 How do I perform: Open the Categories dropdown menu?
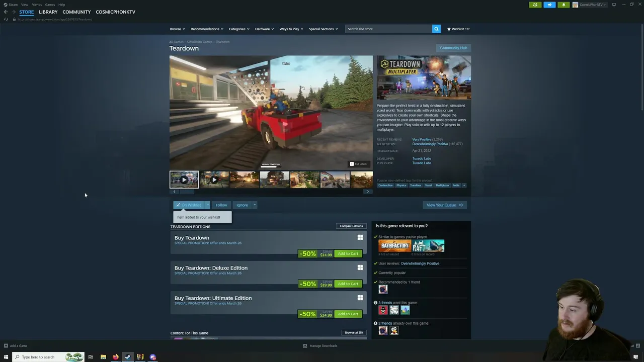[x=239, y=29]
